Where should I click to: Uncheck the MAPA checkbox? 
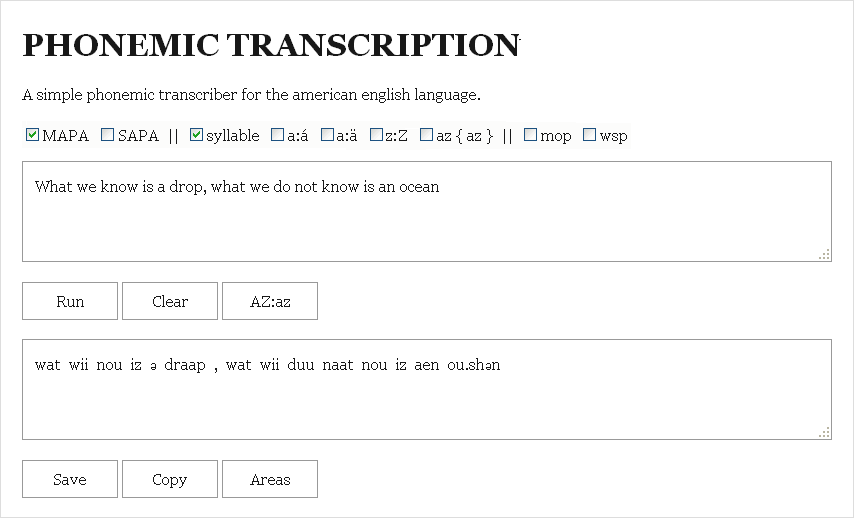pos(33,135)
